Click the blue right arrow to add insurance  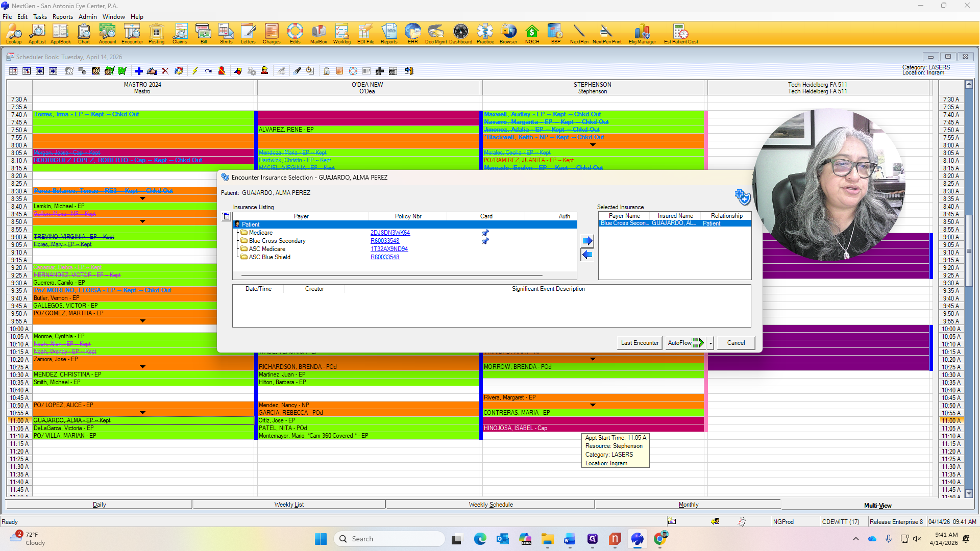587,241
